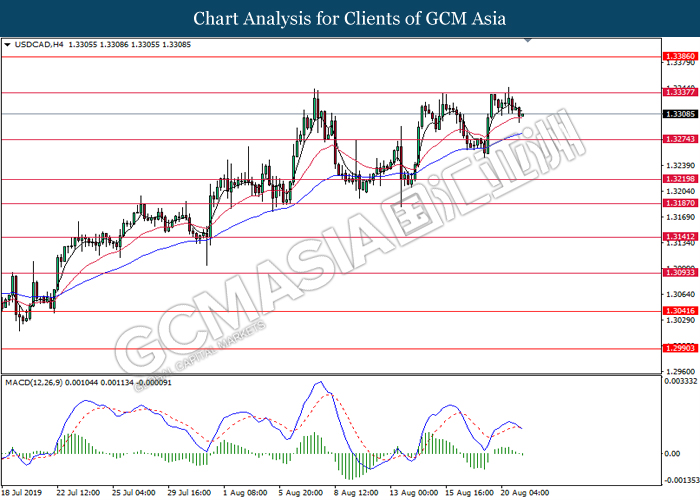Click the 20 Aug 04:00 time label
The height and width of the screenshot is (500, 700).
coord(525,493)
